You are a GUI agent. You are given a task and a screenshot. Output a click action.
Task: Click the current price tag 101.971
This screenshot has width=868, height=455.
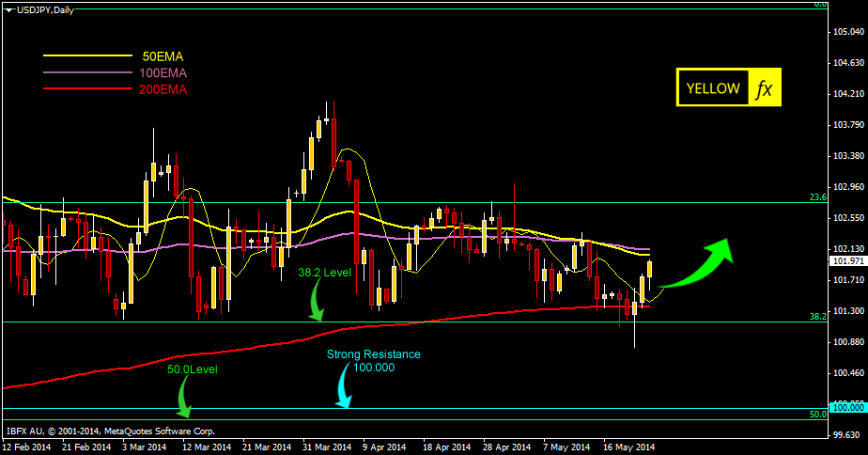(x=847, y=262)
